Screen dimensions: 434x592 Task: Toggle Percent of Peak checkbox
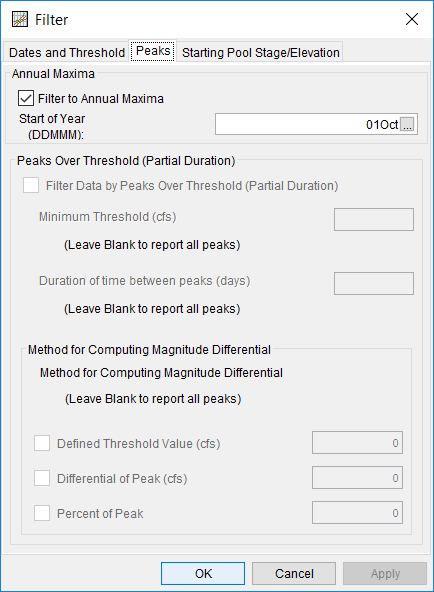click(x=42, y=513)
